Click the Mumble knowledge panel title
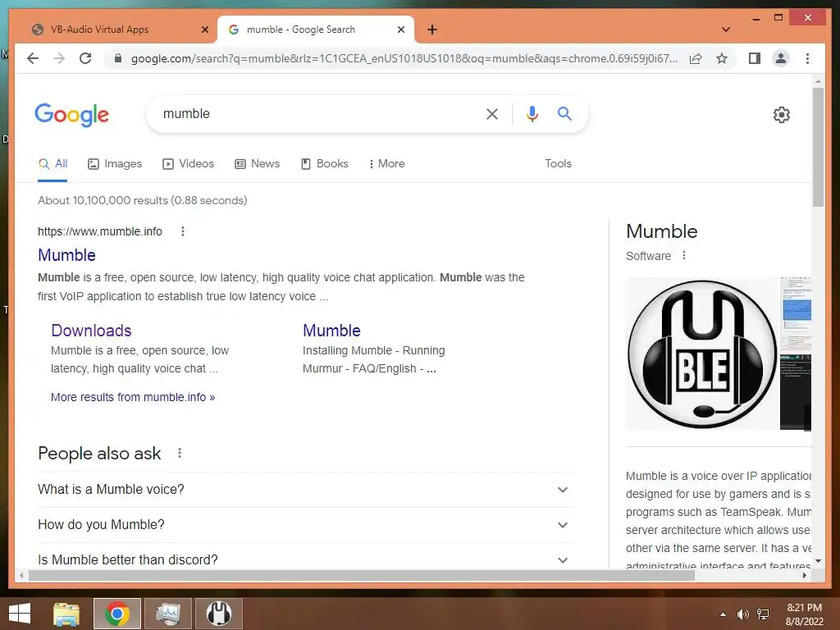Screen dimensions: 840x630 [x=662, y=231]
